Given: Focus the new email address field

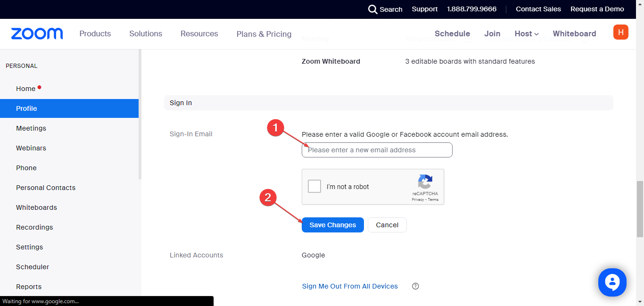Looking at the screenshot, I should pos(377,150).
